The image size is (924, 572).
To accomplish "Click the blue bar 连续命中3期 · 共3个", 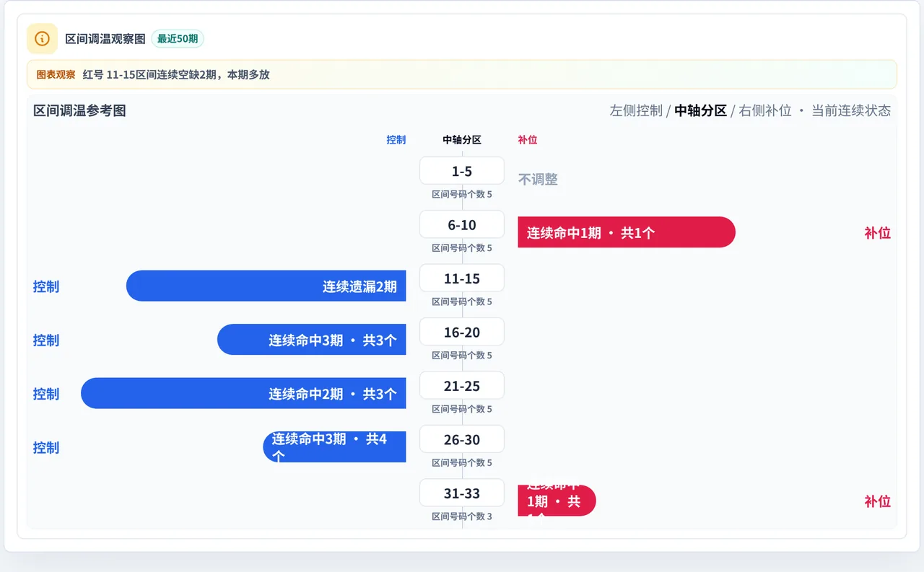I will pos(312,340).
